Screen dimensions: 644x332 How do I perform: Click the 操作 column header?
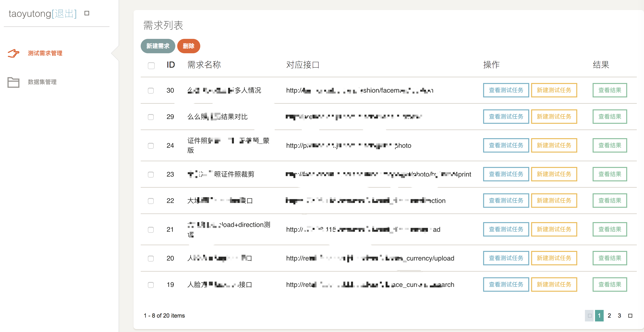click(x=491, y=65)
